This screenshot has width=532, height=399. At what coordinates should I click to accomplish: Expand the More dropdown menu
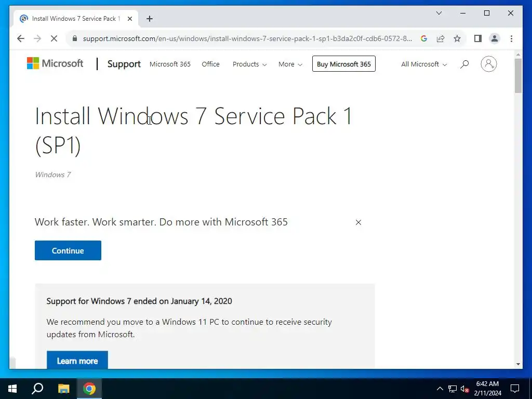pos(290,64)
